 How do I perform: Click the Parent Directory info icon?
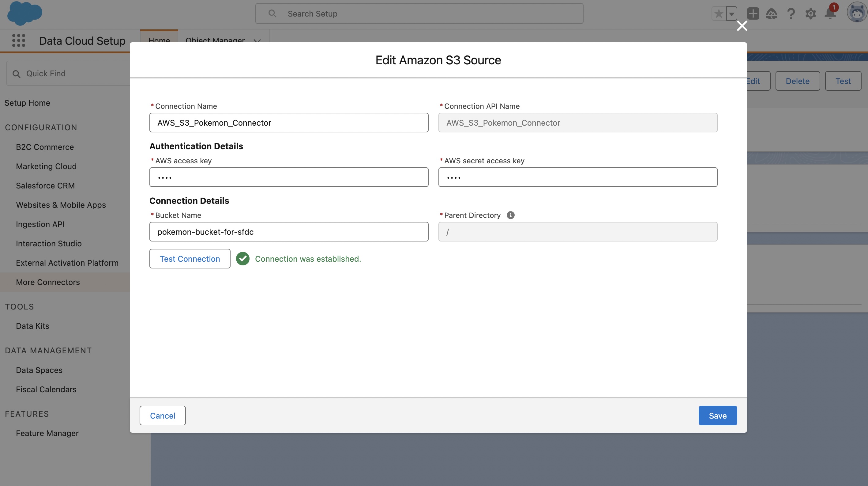pyautogui.click(x=510, y=215)
